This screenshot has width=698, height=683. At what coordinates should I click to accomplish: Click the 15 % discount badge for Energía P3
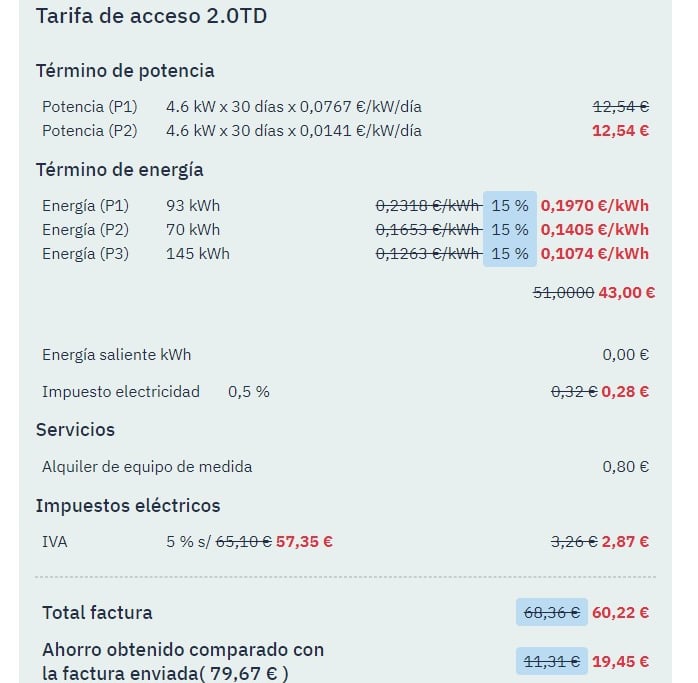point(509,254)
